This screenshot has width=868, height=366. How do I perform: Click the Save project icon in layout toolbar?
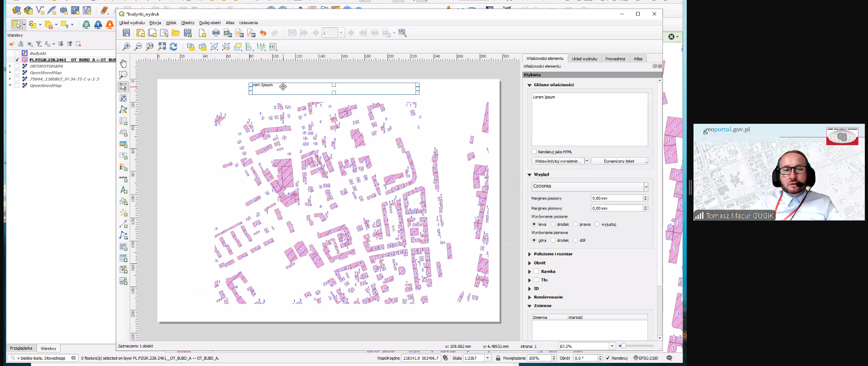click(127, 33)
